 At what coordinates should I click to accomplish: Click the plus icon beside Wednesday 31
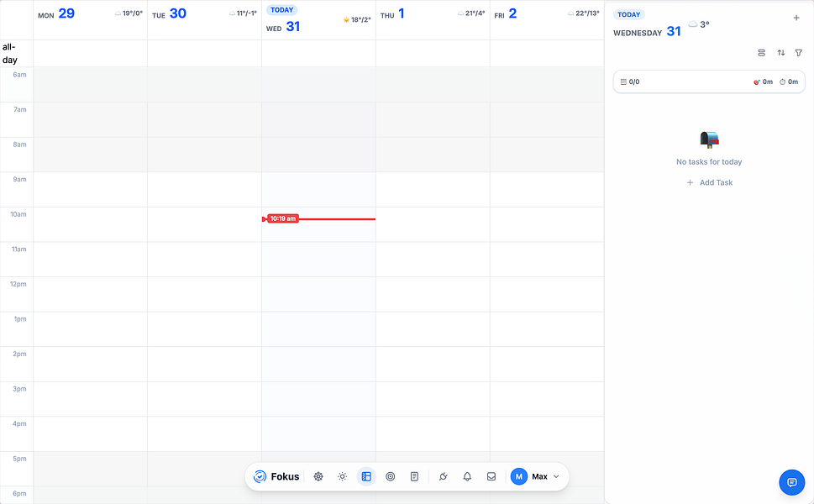point(796,18)
